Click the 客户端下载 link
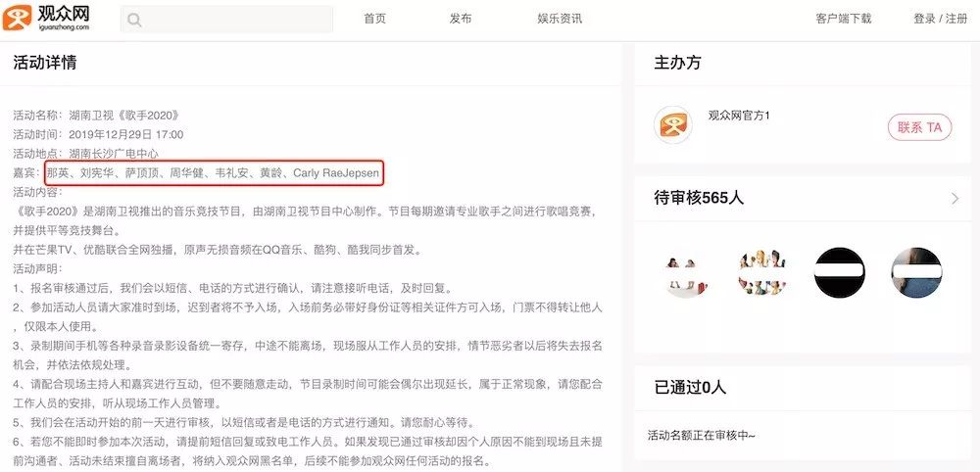This screenshot has width=980, height=472. pos(843,19)
